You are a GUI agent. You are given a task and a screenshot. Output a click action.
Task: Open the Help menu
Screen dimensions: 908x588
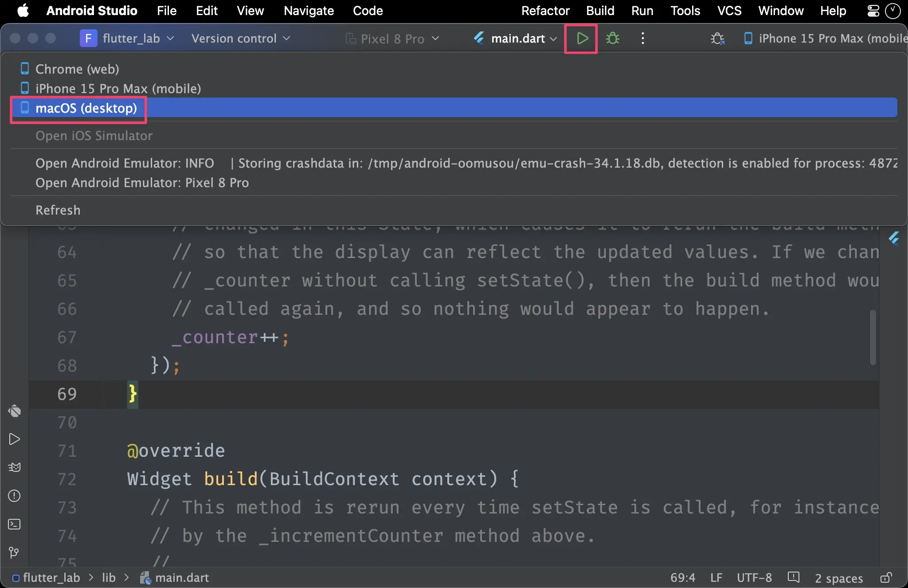pos(833,11)
